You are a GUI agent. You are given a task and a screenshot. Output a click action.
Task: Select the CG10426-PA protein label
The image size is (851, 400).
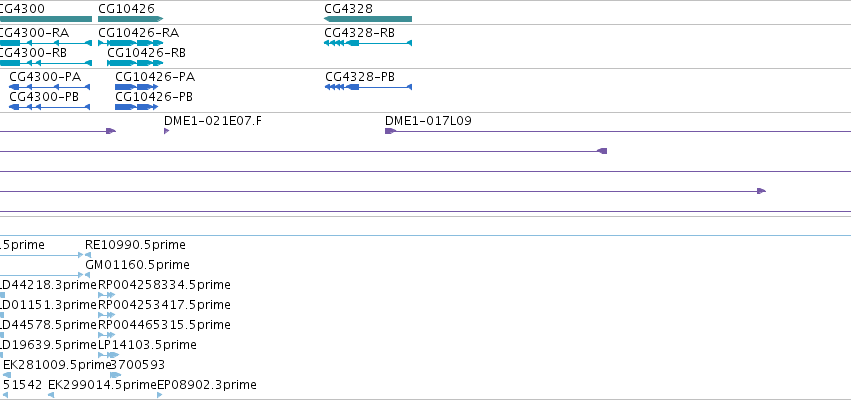tap(155, 77)
